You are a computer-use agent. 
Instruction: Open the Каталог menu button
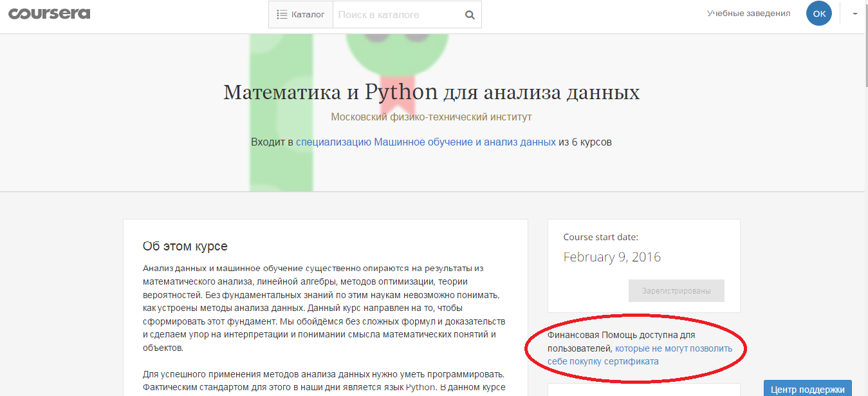pos(300,14)
